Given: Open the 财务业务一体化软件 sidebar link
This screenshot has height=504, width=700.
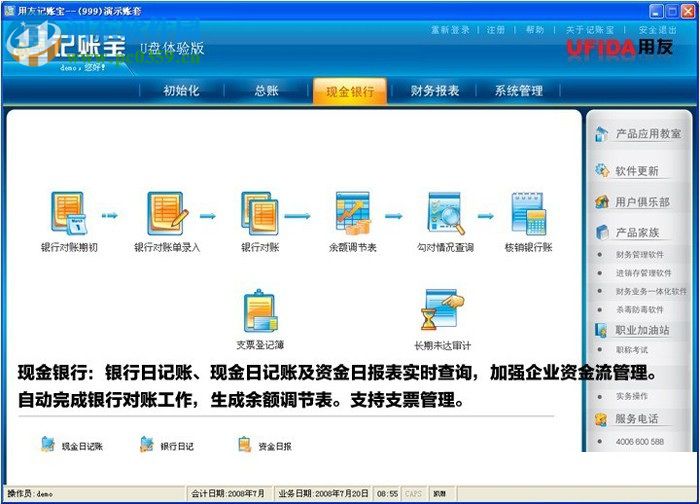Looking at the screenshot, I should [651, 291].
